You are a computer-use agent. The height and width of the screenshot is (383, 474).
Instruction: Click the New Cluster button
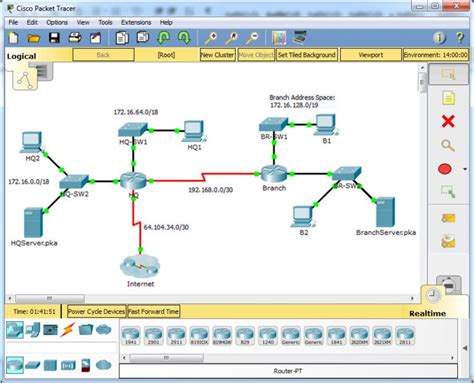(217, 55)
